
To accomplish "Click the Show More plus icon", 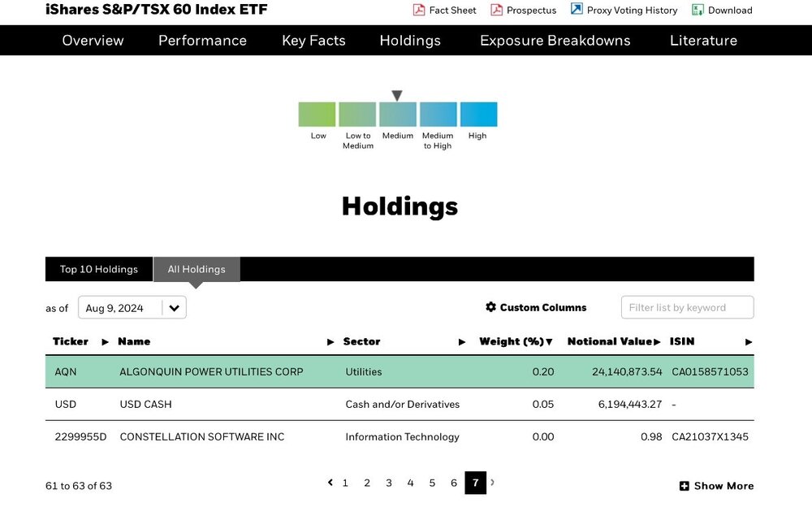I will 684,486.
